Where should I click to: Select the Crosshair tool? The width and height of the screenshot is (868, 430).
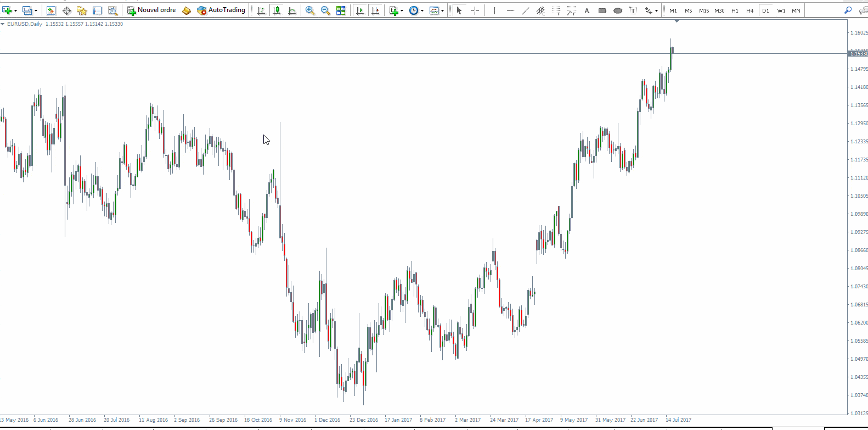tap(475, 10)
